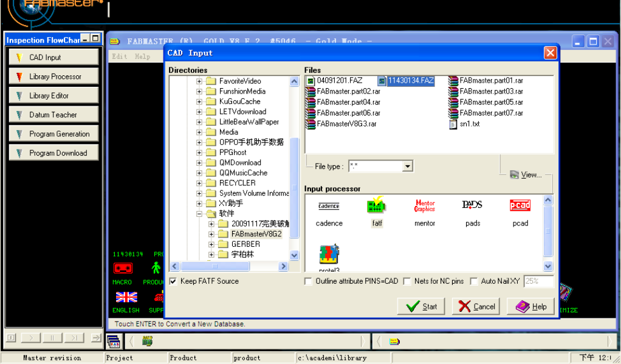Click the View... button

click(x=526, y=174)
